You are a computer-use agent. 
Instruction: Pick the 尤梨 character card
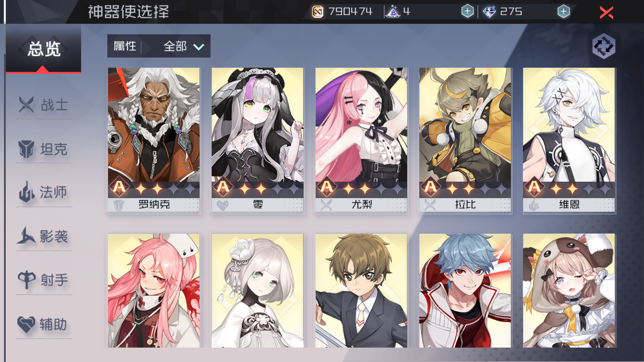361,140
